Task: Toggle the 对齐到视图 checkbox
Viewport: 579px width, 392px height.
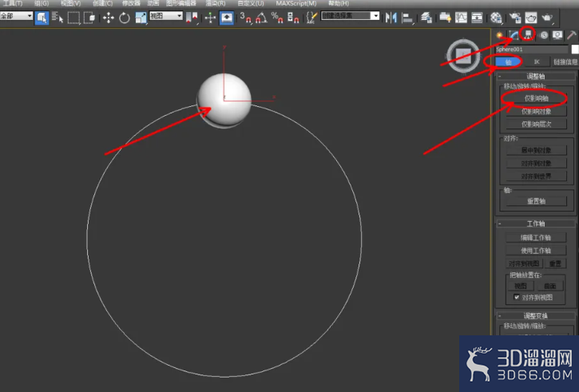Action: [x=517, y=297]
